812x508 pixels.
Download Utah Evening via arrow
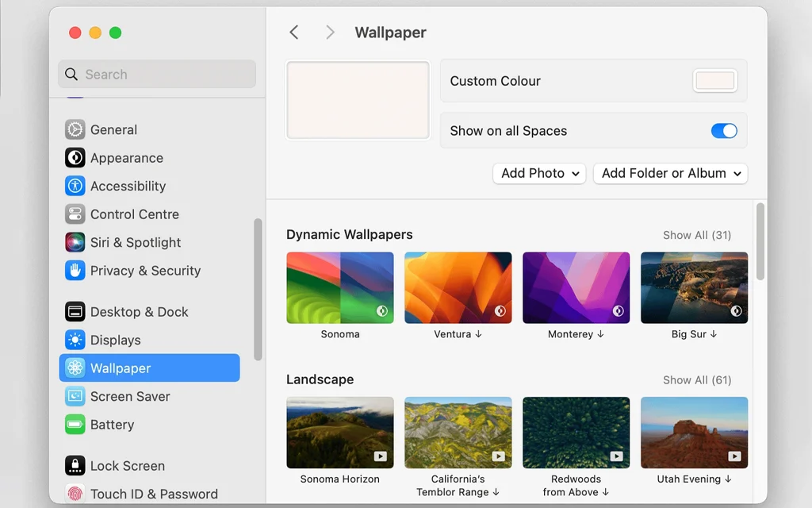(x=728, y=479)
